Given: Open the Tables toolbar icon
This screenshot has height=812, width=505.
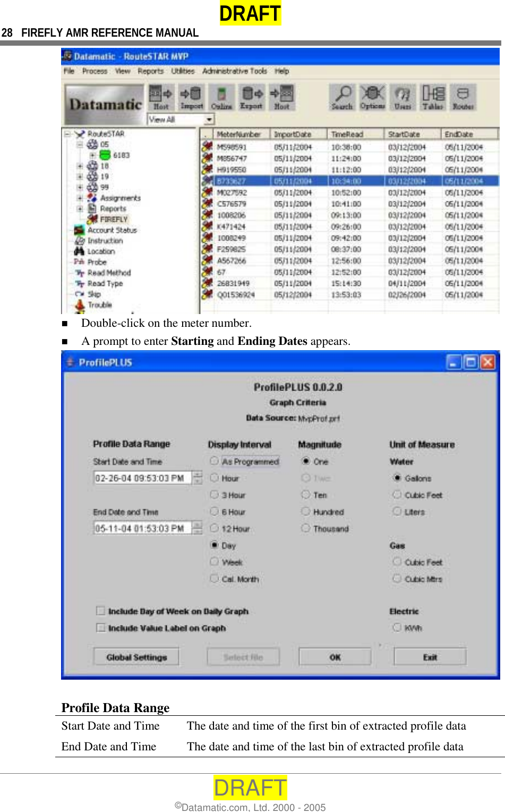Looking at the screenshot, I should tap(433, 97).
